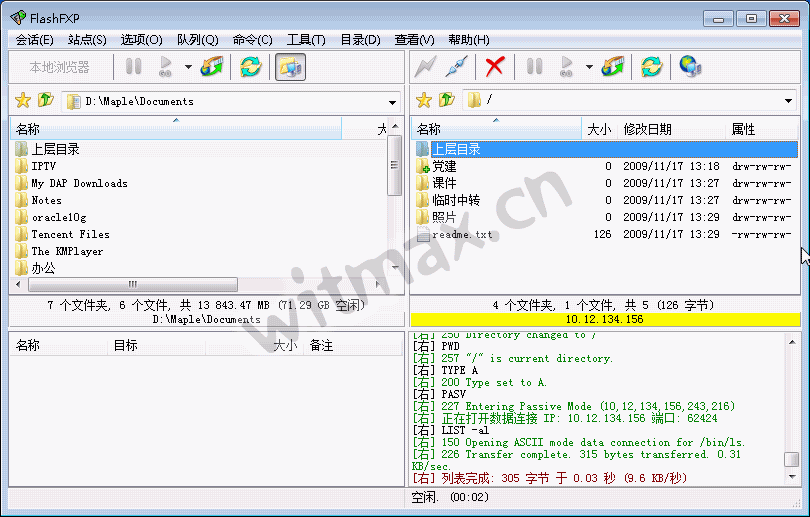Click the log pane scroll up arrow
Image resolution: width=810 pixels, height=517 pixels.
(x=791, y=342)
